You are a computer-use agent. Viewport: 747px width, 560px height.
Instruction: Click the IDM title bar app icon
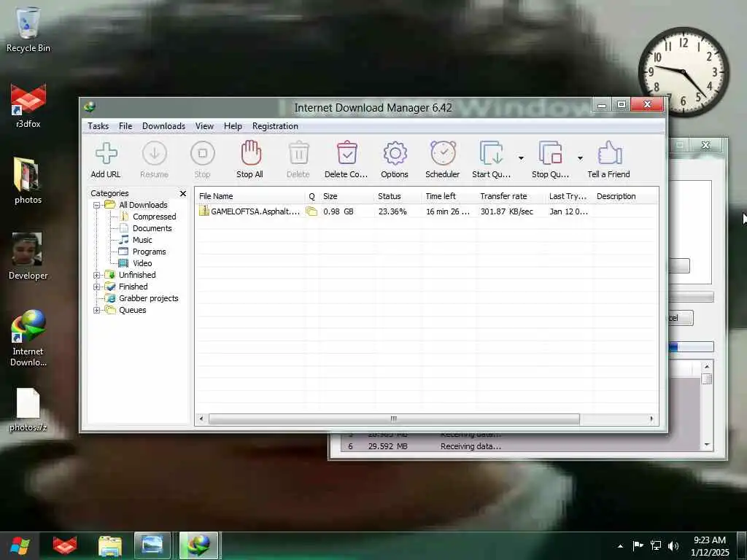click(90, 107)
